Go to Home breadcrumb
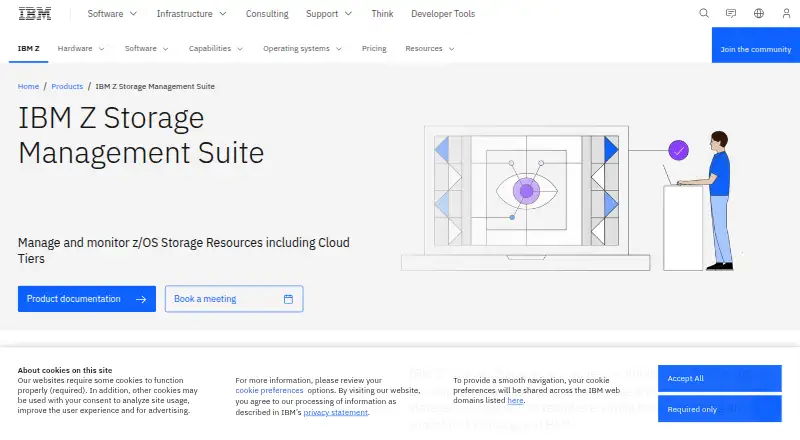Image resolution: width=800 pixels, height=440 pixels. pos(28,86)
